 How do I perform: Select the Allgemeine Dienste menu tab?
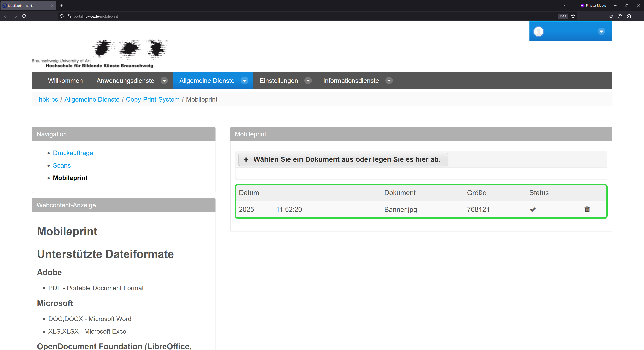(x=207, y=80)
